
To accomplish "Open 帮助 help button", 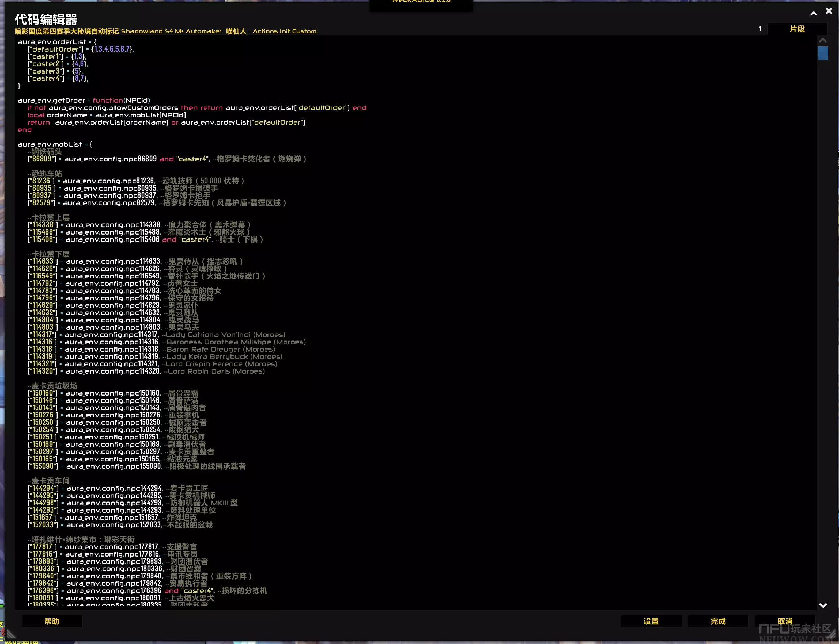I will (x=52, y=621).
